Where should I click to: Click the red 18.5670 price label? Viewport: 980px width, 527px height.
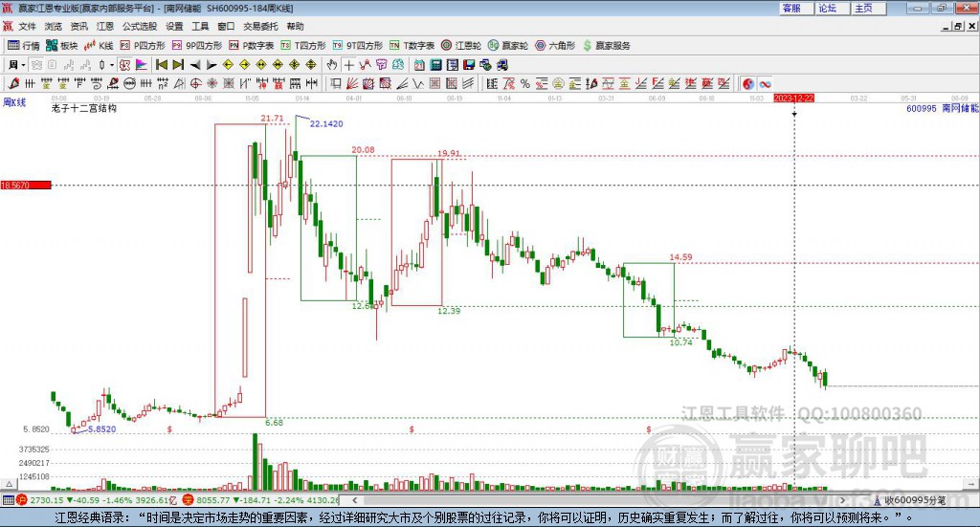[25, 185]
